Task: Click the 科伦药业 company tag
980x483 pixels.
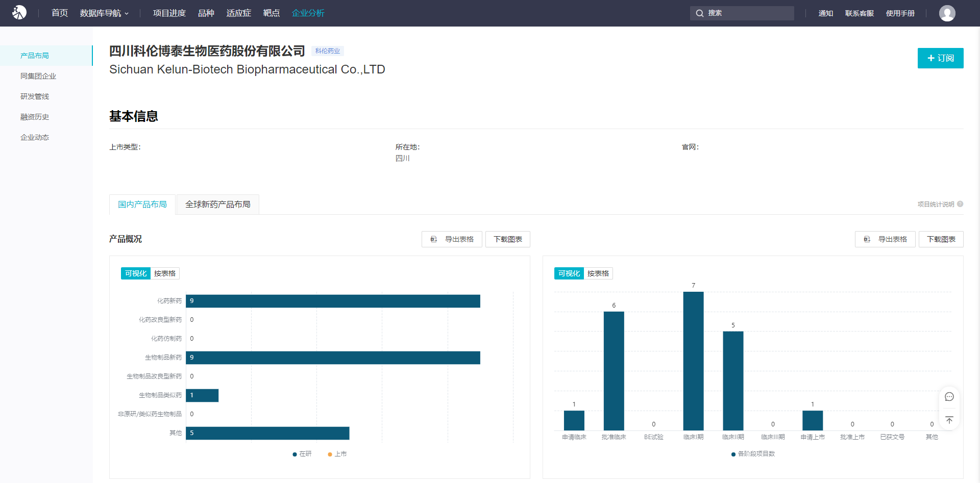Action: 328,51
